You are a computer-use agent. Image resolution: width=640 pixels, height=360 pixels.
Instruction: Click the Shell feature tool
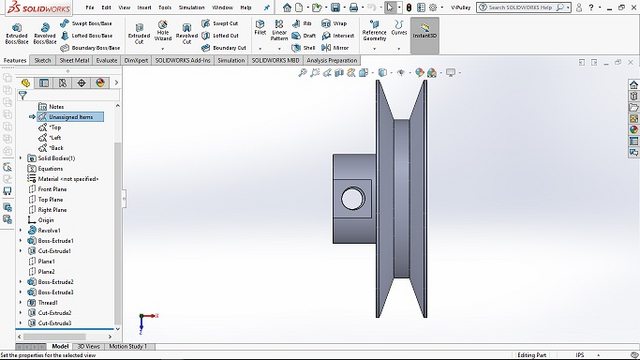(x=303, y=48)
